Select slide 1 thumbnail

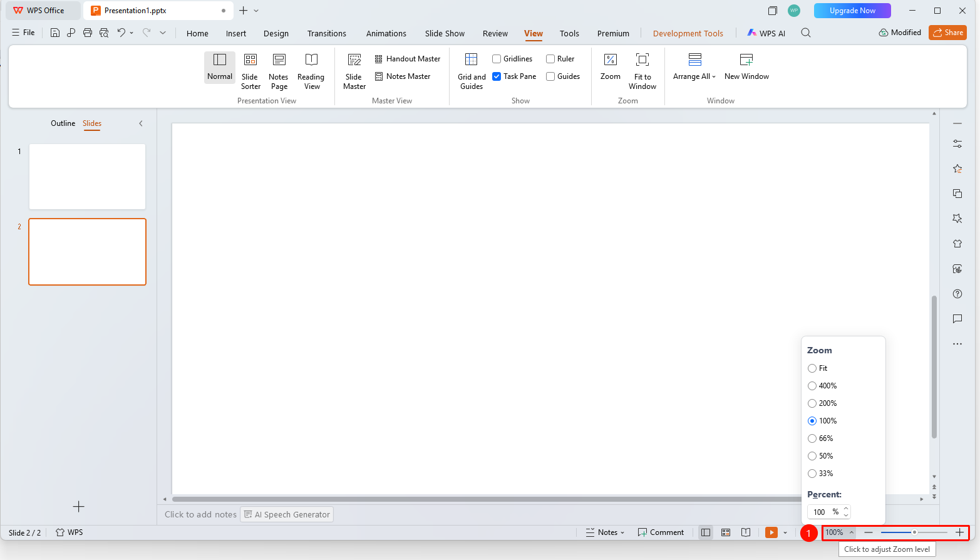87,177
